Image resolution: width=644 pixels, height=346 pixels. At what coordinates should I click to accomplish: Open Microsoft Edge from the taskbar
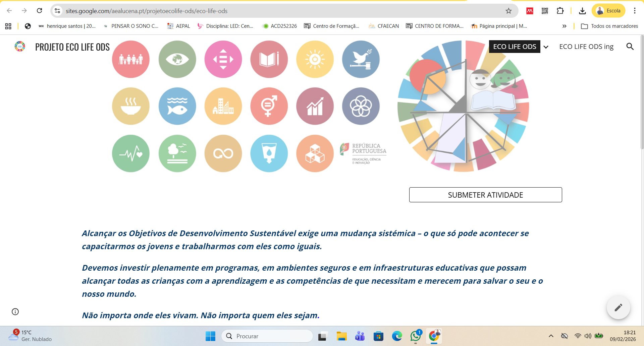click(x=397, y=336)
